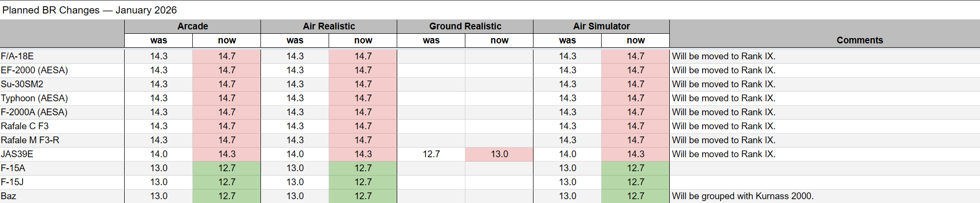The width and height of the screenshot is (980, 203).
Task: Select the EF-2000 (AESA) name cell
Action: 34,70
